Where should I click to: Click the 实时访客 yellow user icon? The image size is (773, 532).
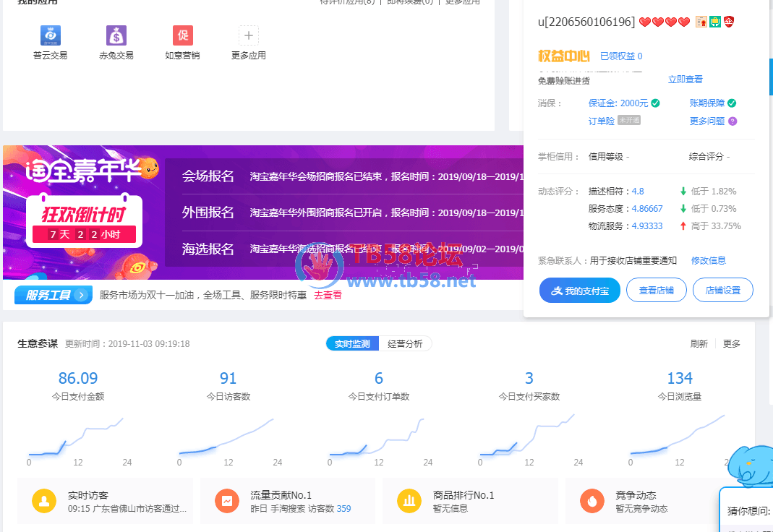coord(44,501)
